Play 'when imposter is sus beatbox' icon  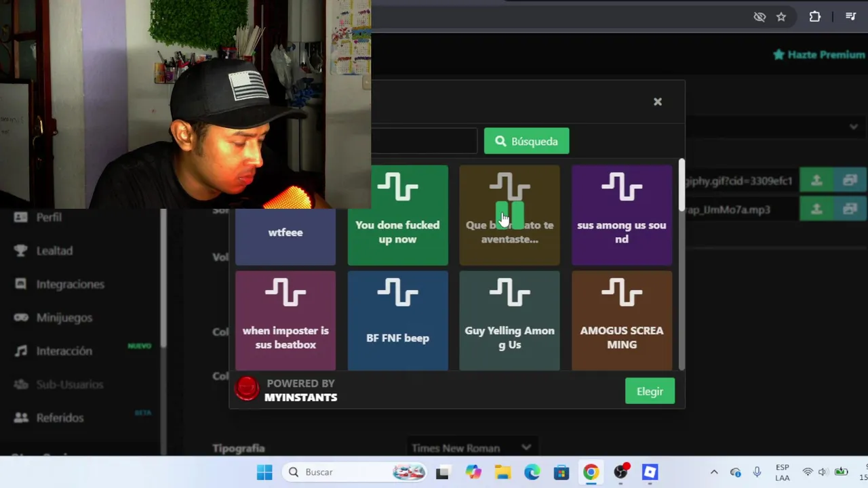[x=285, y=293]
